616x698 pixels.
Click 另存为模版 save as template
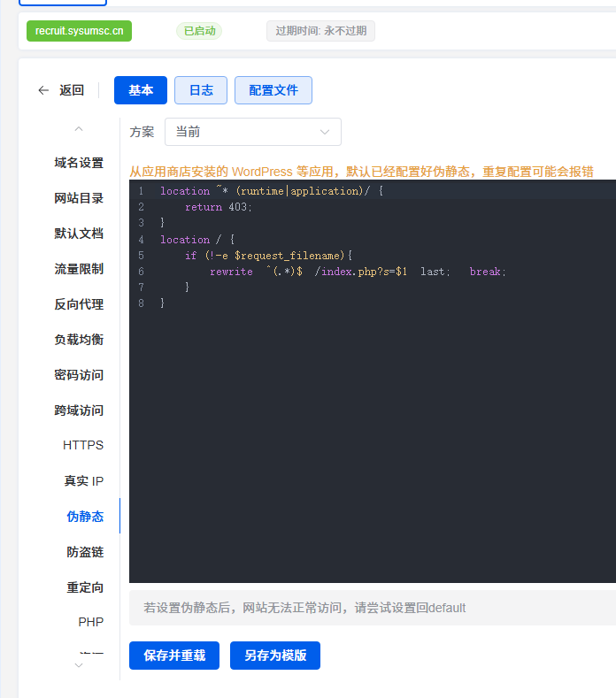pyautogui.click(x=274, y=656)
